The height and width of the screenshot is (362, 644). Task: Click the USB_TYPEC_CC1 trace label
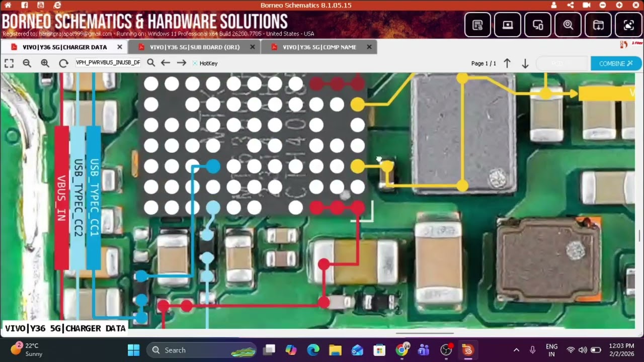[x=94, y=198]
